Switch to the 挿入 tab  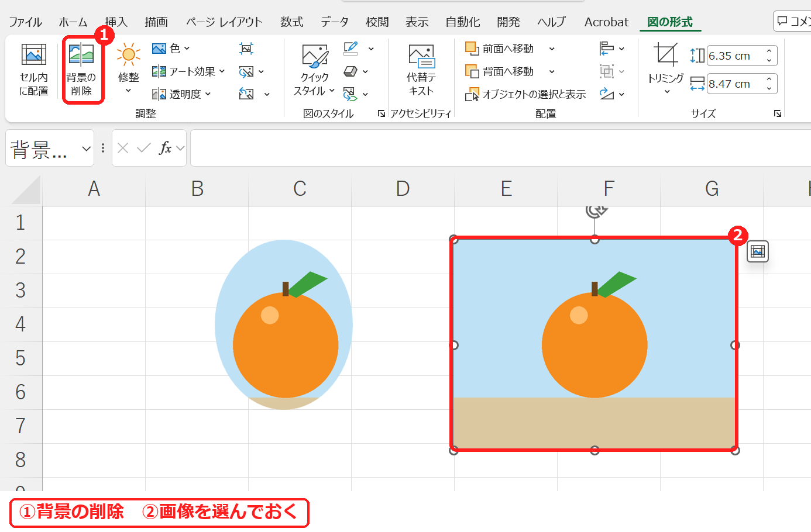[x=116, y=22]
